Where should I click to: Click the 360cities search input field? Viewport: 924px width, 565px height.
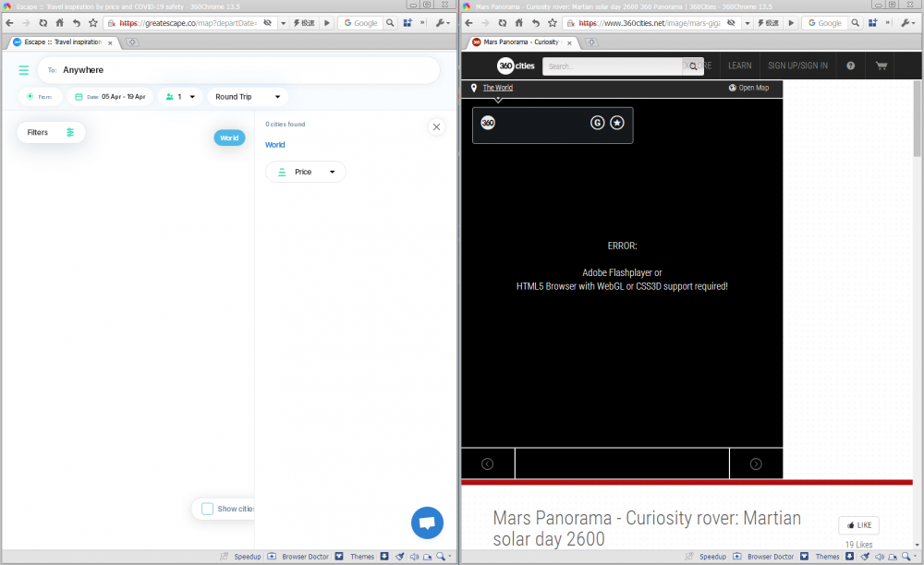[x=613, y=66]
